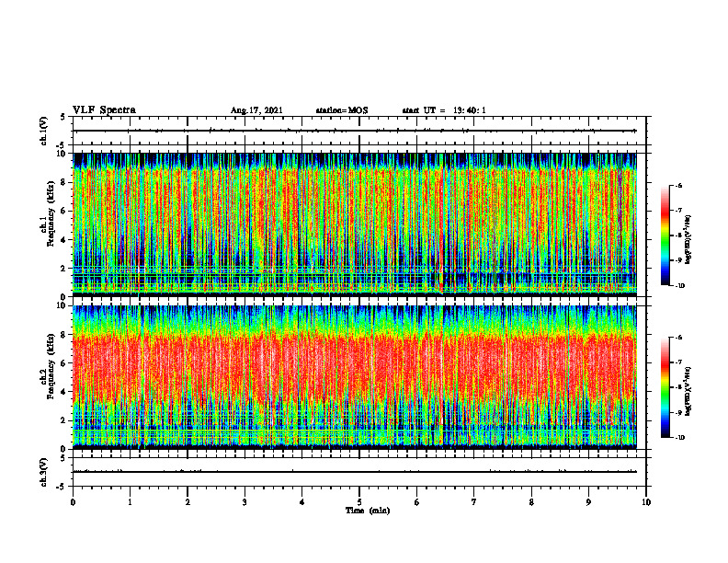
Task: Click the "6" kHz tick on ch.2 frequency axis
Action: point(64,363)
